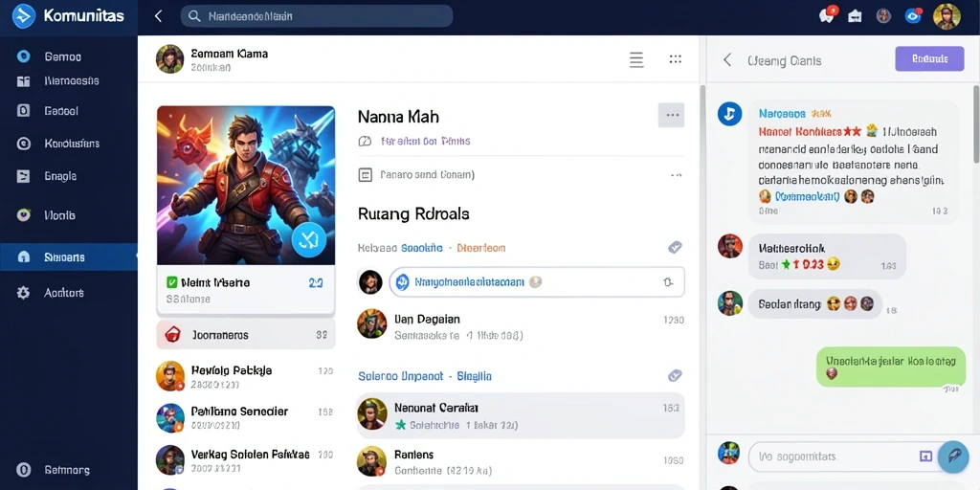This screenshot has width=980, height=490.
Task: Select the highlighted Seioans sidebar item
Action: pyautogui.click(x=69, y=256)
